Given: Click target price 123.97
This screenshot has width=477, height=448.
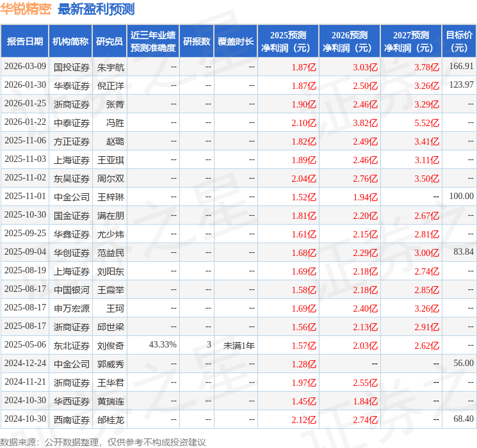Looking at the screenshot, I should pos(462,85).
